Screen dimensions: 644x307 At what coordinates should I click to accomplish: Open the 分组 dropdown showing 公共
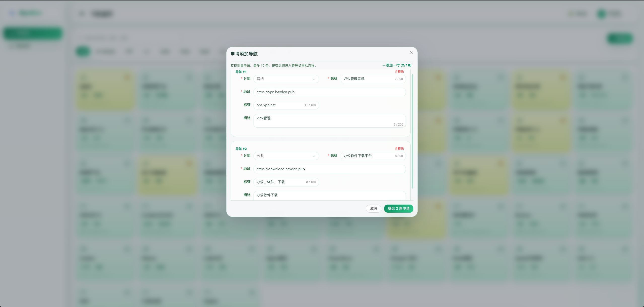click(x=286, y=156)
